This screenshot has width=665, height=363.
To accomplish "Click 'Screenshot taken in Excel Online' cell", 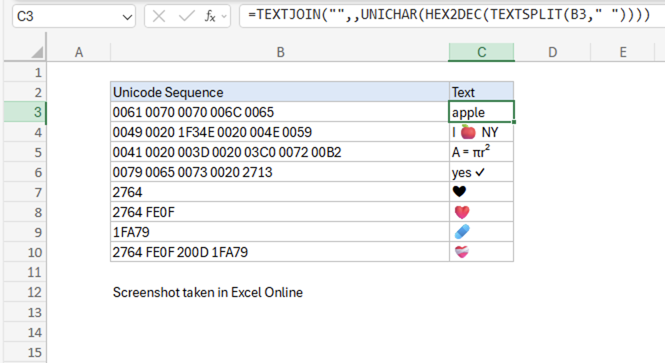I will pos(280,292).
